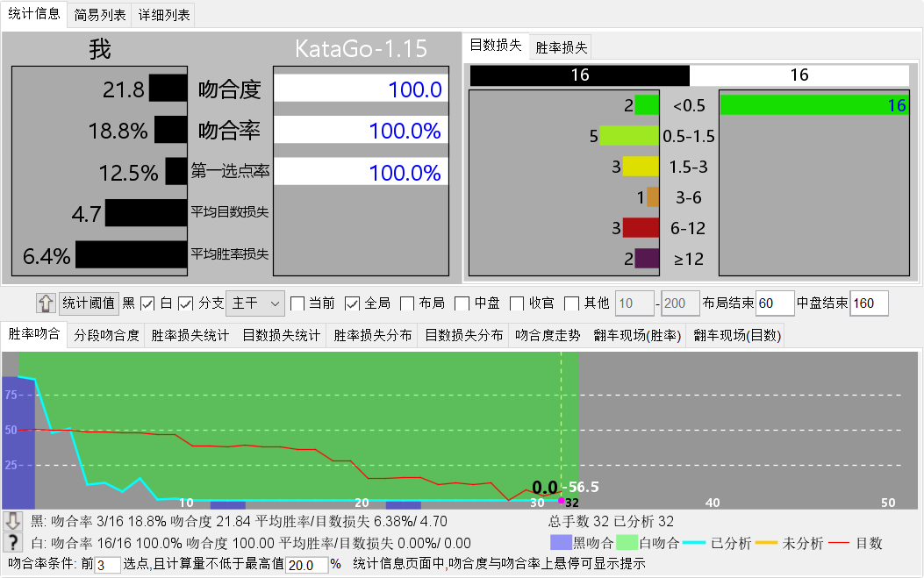Click my 第一选点率 value 12.5%
The height and width of the screenshot is (578, 924).
point(128,173)
